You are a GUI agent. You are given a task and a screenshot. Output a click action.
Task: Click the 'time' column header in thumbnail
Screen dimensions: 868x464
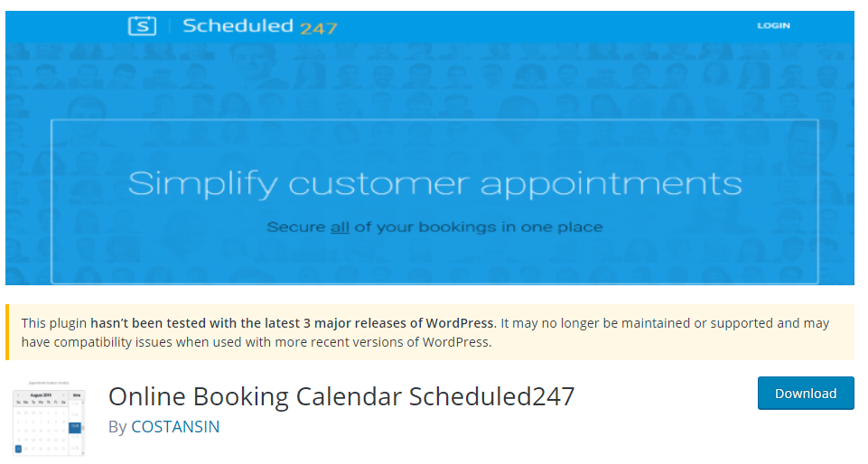coord(77,394)
